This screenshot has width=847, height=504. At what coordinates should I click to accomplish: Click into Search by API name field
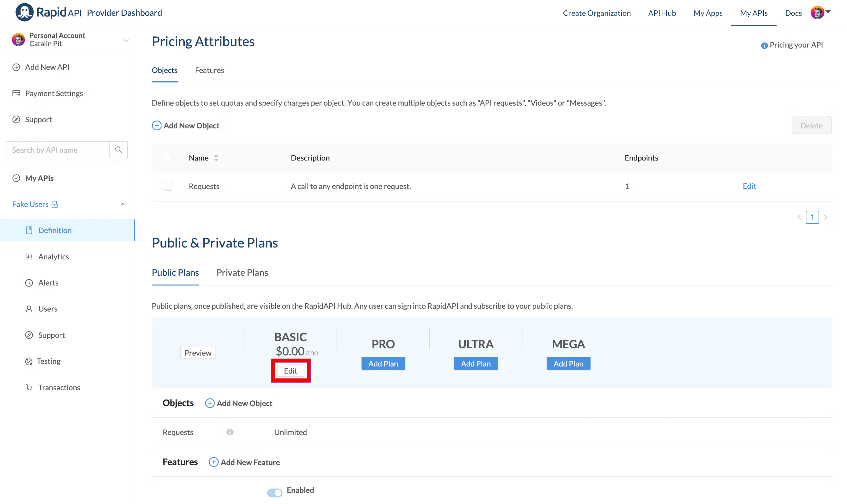point(58,150)
